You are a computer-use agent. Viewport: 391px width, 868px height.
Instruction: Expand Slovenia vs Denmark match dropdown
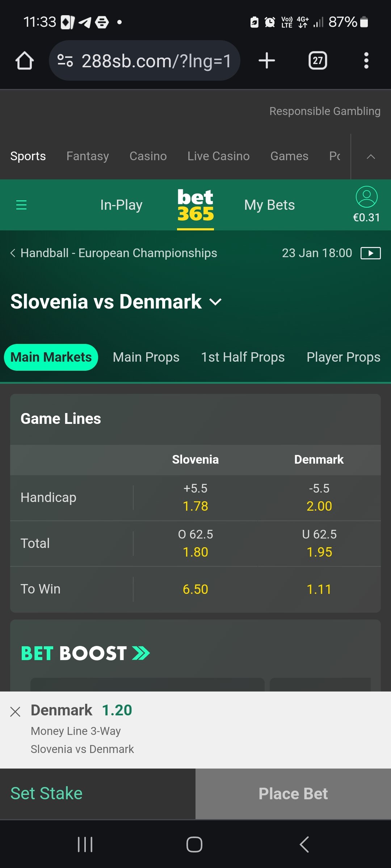[x=216, y=302]
